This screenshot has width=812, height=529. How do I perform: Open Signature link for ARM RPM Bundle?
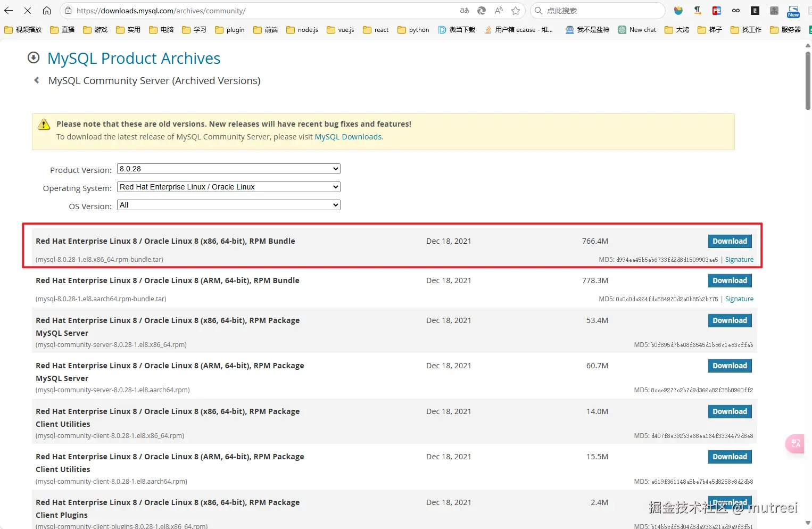tap(739, 299)
